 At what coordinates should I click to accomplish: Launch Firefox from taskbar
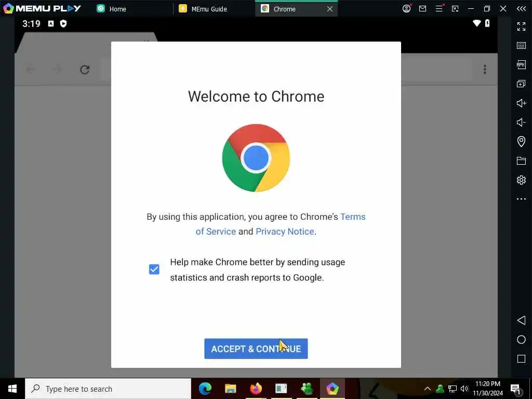coord(256,389)
